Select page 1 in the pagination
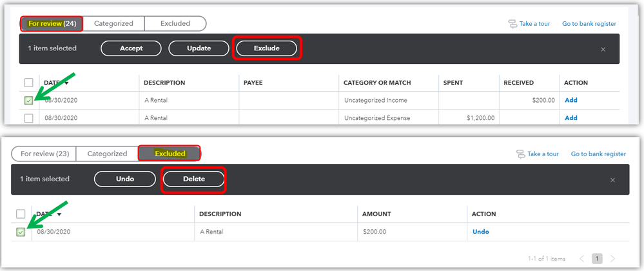Screen dimensions: 644x271 (x=598, y=259)
